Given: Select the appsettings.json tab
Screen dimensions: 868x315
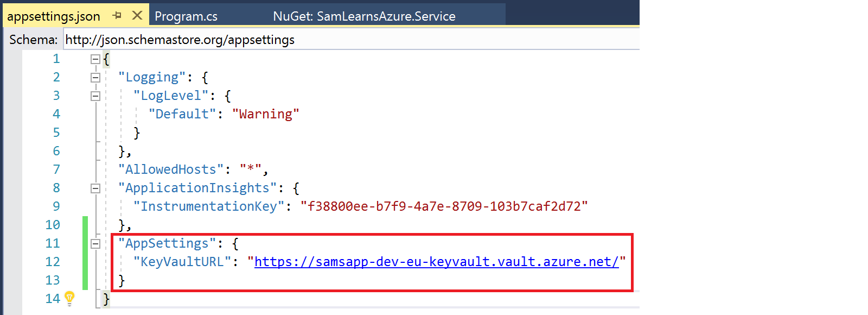Looking at the screenshot, I should [x=54, y=16].
